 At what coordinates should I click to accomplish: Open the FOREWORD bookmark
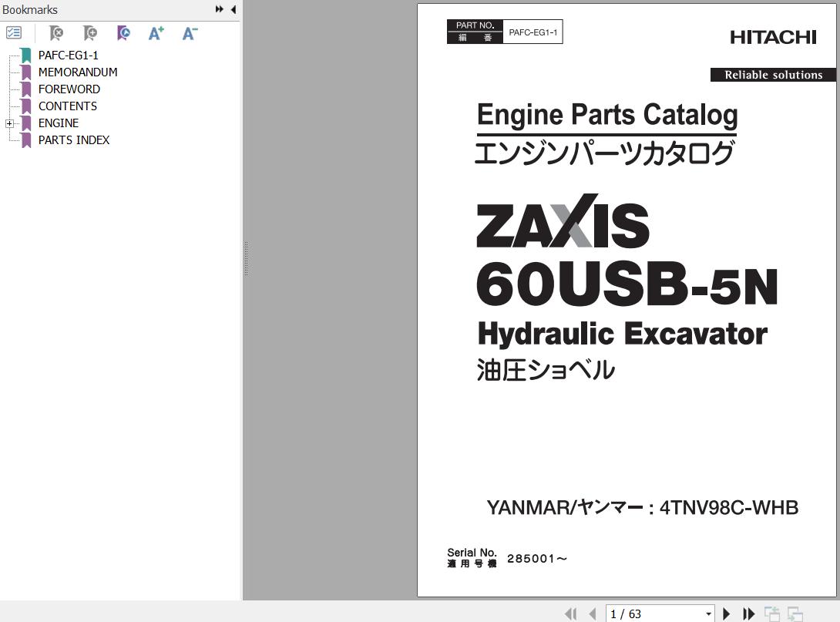[69, 89]
